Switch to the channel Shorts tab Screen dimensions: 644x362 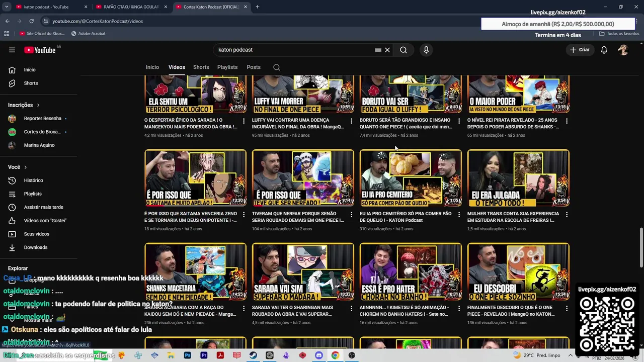coord(201,67)
